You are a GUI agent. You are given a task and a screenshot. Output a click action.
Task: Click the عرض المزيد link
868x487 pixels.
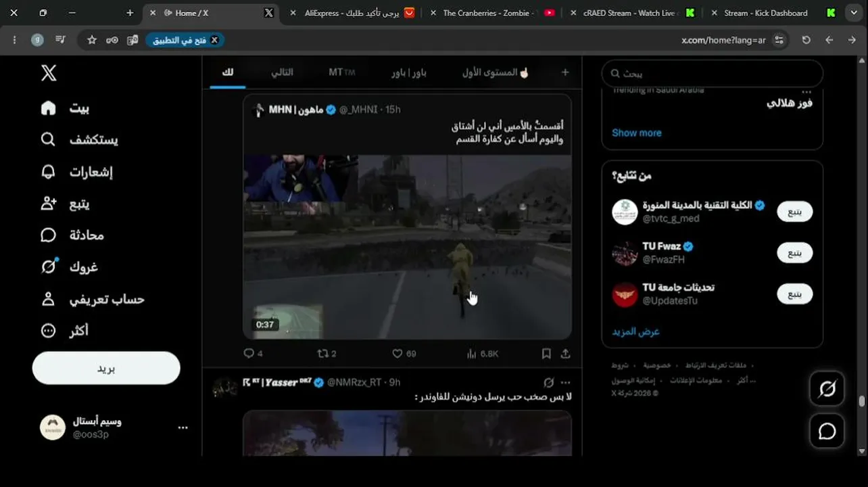tap(636, 331)
